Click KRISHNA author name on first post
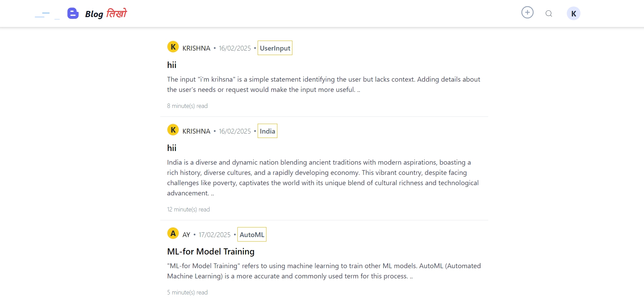The width and height of the screenshot is (644, 303). (196, 48)
